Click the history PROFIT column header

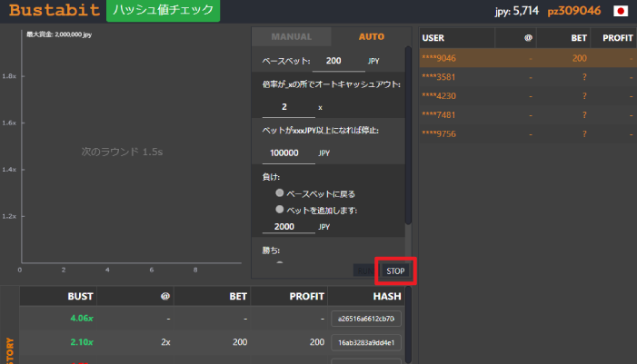tap(289, 296)
